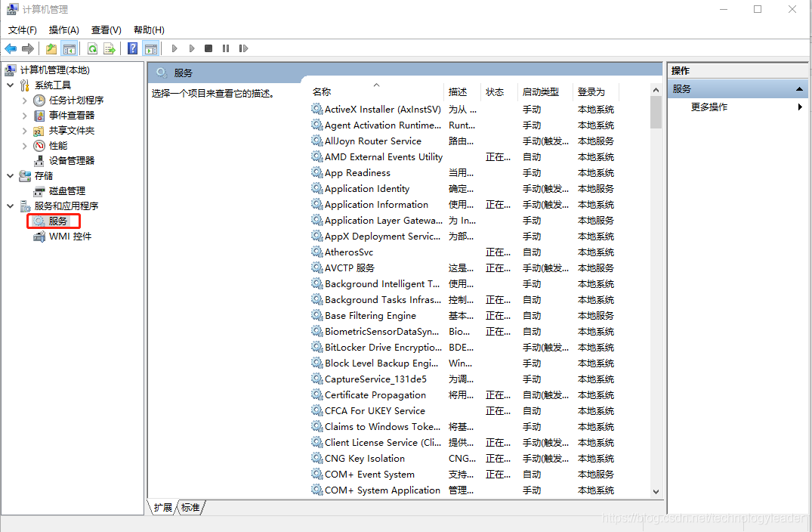Expand the 性能 node
The width and height of the screenshot is (812, 532).
(x=24, y=146)
